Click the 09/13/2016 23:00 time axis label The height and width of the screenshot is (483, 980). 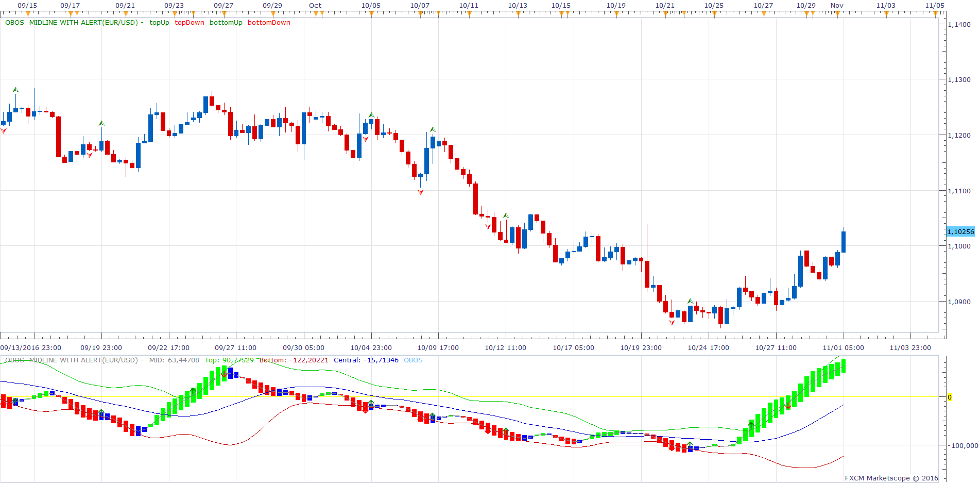click(x=30, y=348)
